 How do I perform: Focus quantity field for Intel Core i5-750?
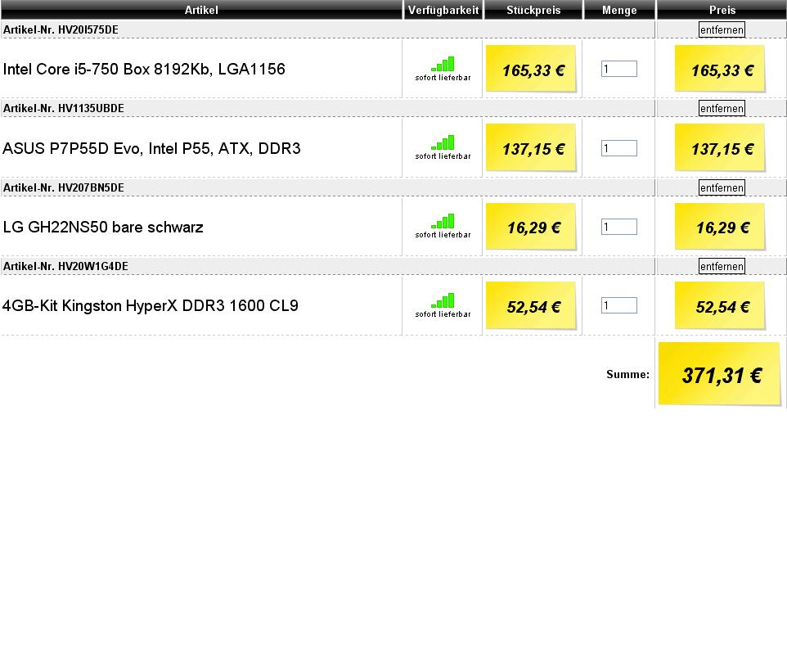619,69
